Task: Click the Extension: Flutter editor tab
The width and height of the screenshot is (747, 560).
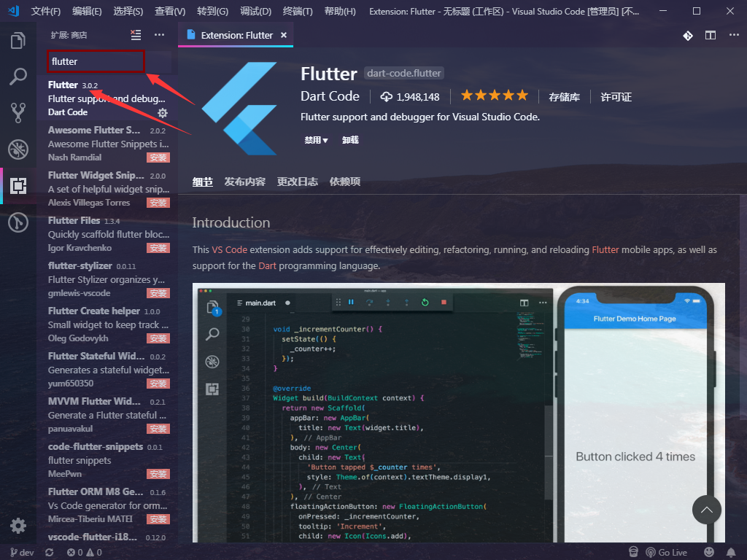Action: click(236, 35)
